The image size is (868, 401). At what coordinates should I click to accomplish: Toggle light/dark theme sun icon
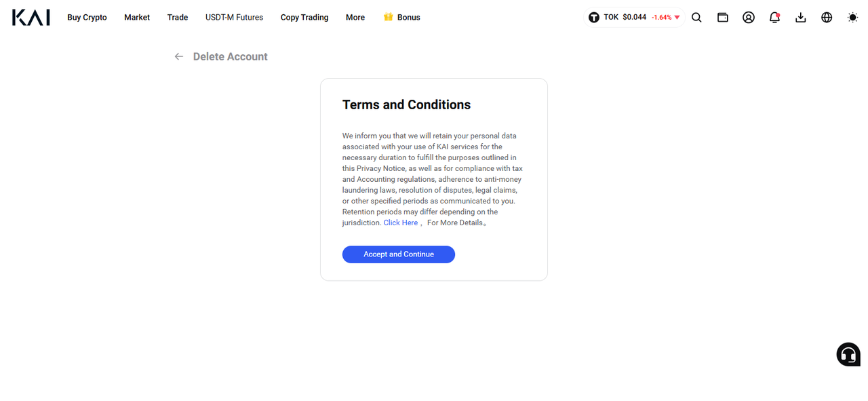[x=853, y=18]
